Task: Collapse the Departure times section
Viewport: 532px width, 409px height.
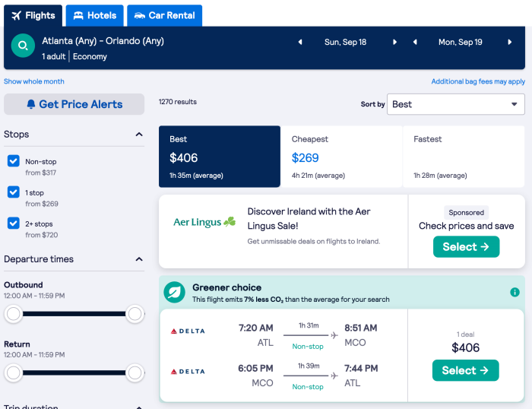Action: 138,259
